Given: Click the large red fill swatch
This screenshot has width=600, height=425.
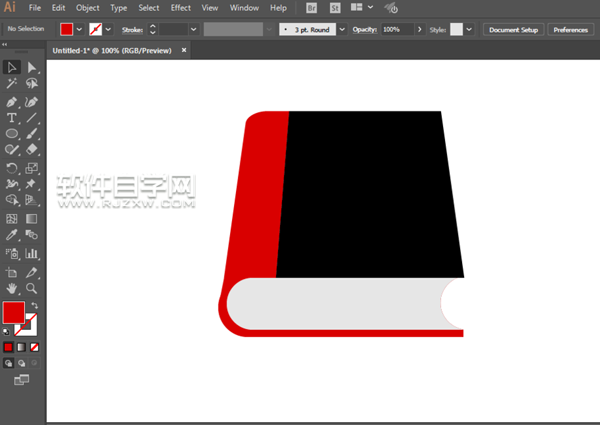Looking at the screenshot, I should (x=13, y=313).
